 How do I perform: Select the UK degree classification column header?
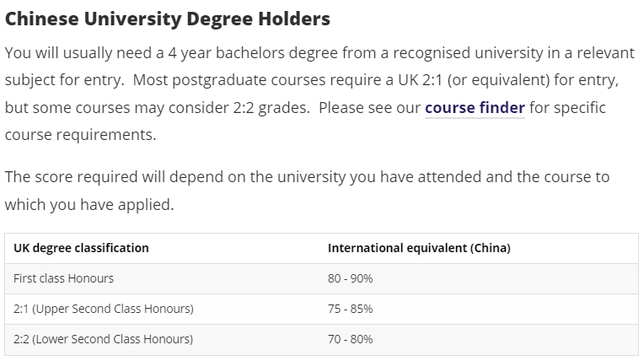point(81,248)
